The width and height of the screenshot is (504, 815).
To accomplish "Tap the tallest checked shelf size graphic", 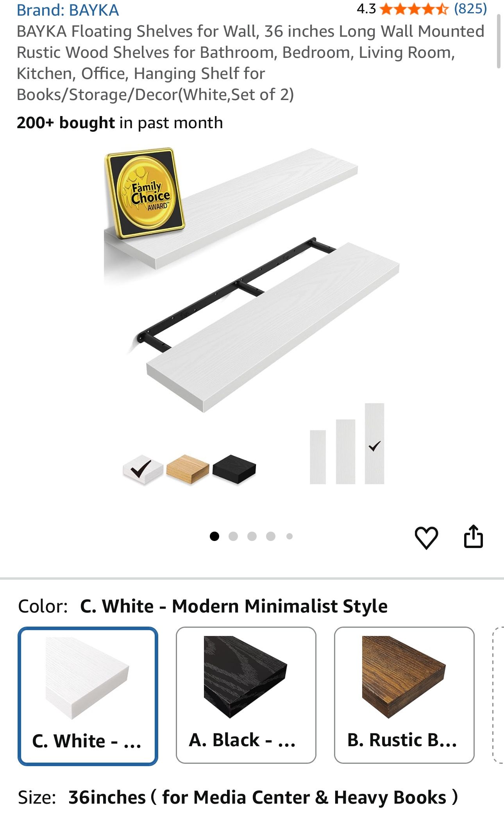I will pos(374,444).
